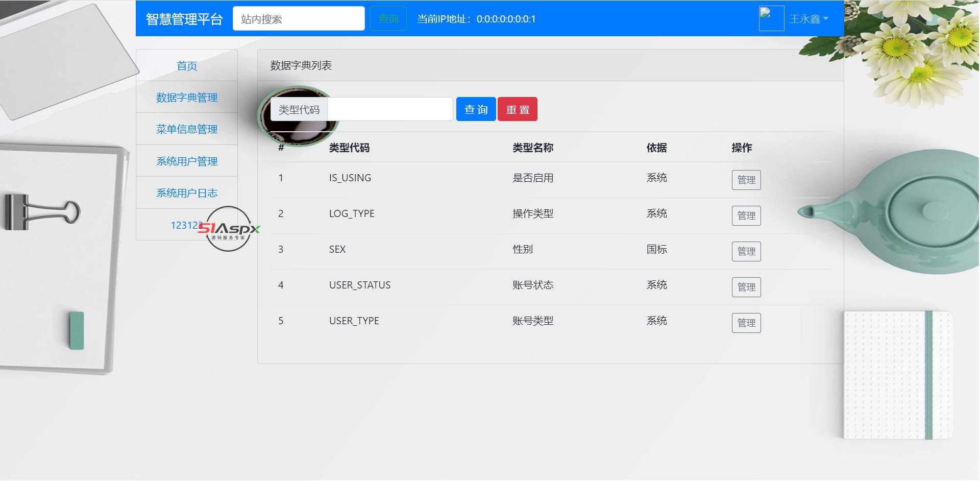
Task: Open 数据字典管理 in the sidebar
Action: (x=187, y=98)
